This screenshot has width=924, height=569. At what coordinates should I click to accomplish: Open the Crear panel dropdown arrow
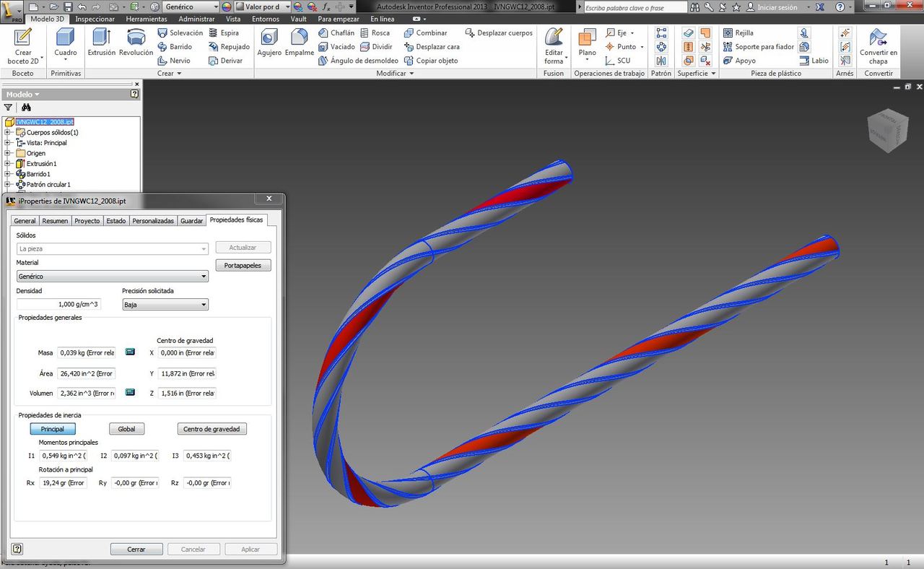178,74
